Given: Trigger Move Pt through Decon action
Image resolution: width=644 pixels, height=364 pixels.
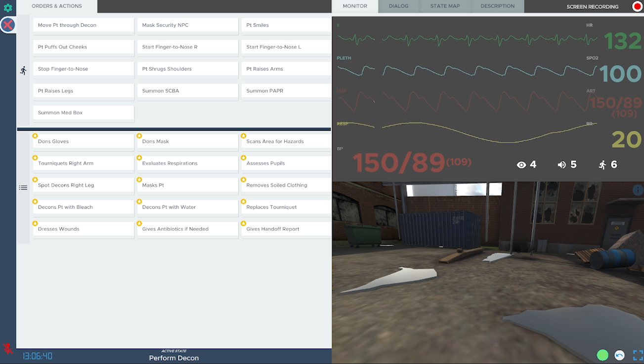Looking at the screenshot, I should click(x=84, y=25).
